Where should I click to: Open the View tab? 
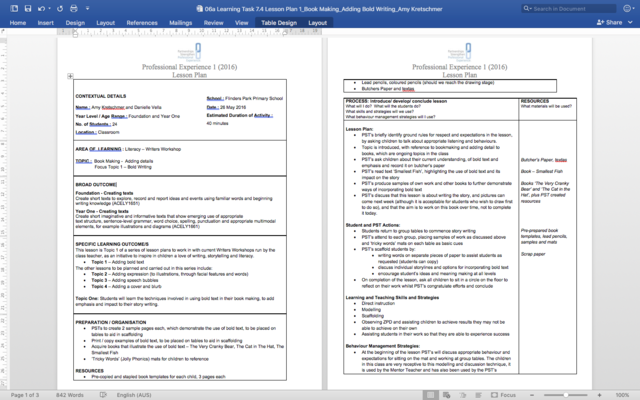pos(241,23)
